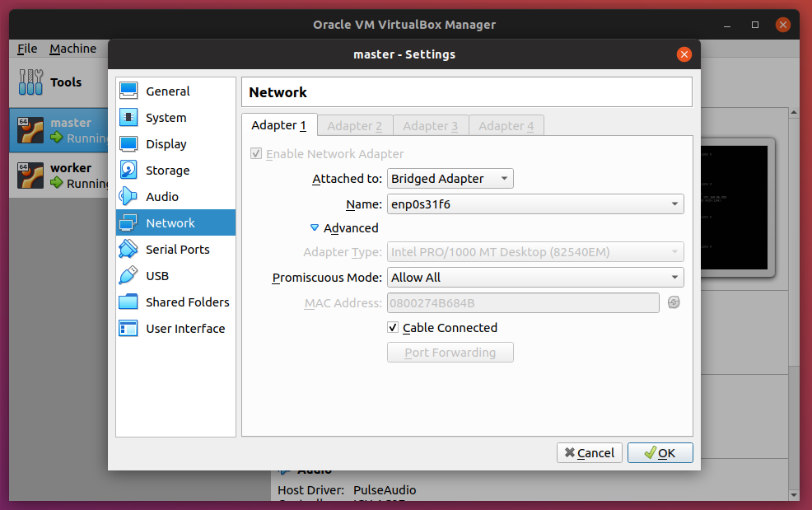Toggle Enable Network Adapter
This screenshot has width=812, height=510.
[x=255, y=153]
